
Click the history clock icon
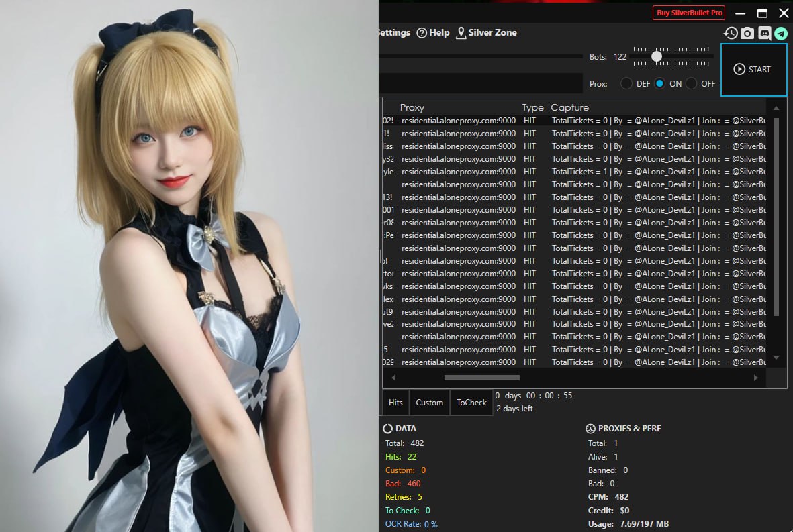tap(731, 33)
